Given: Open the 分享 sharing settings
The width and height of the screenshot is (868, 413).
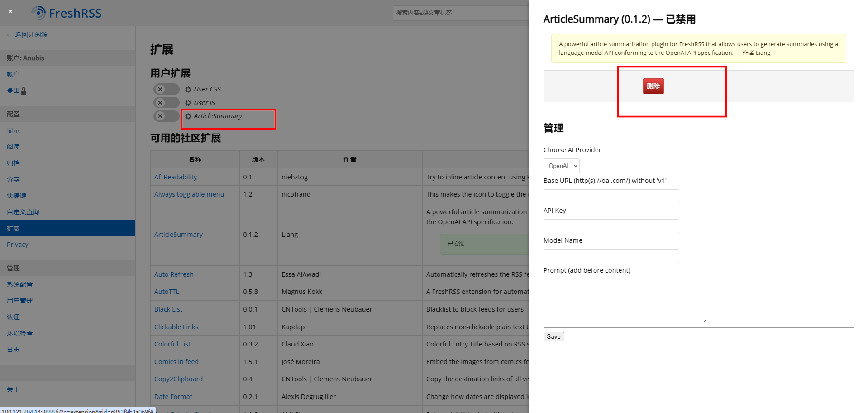Looking at the screenshot, I should click(x=13, y=179).
